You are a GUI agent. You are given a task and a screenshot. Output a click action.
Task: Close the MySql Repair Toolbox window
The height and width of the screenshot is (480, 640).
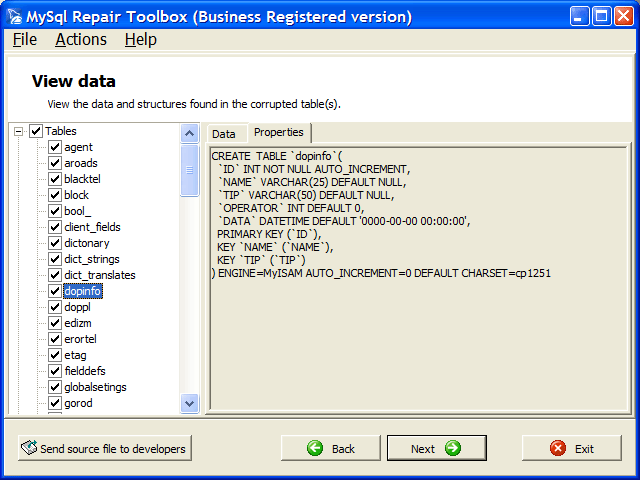(x=624, y=16)
